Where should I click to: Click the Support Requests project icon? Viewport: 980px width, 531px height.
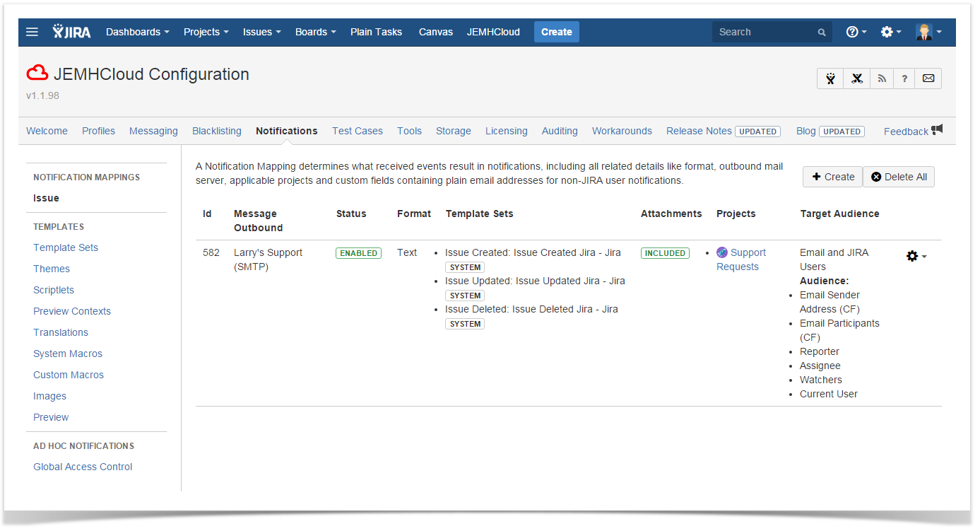[x=722, y=252]
